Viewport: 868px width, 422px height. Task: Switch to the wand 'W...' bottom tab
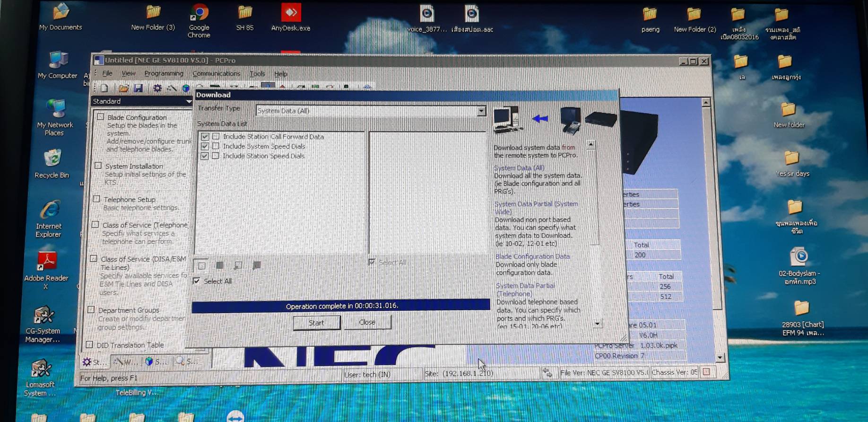pyautogui.click(x=125, y=362)
